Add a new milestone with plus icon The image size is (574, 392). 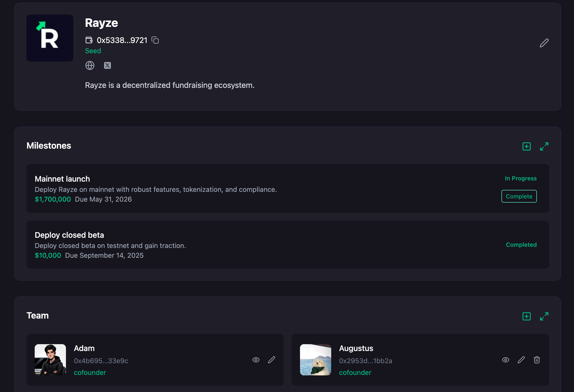(x=526, y=146)
